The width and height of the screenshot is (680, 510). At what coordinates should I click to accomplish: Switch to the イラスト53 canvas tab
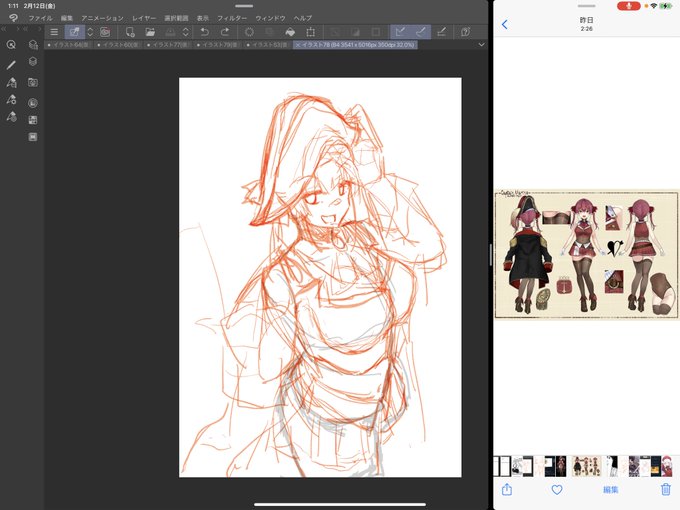click(266, 45)
